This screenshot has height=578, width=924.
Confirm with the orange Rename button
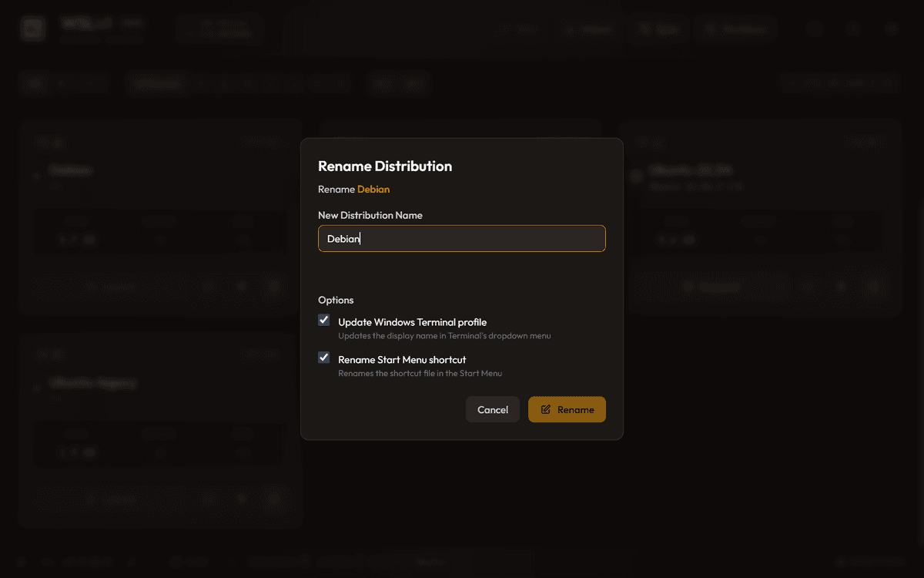point(567,410)
